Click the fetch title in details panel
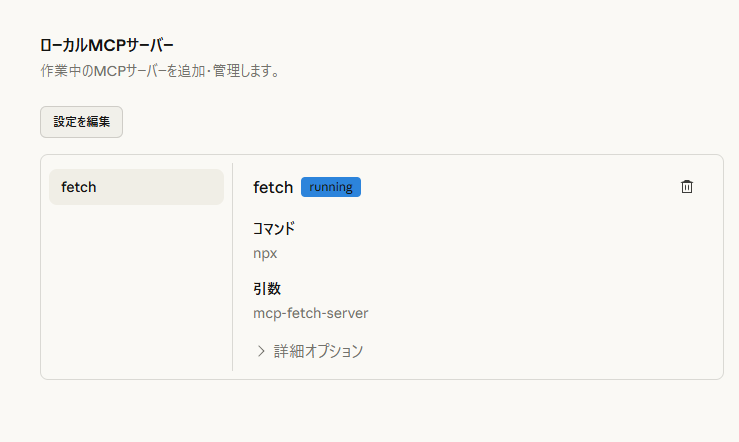This screenshot has height=442, width=739. pos(273,187)
